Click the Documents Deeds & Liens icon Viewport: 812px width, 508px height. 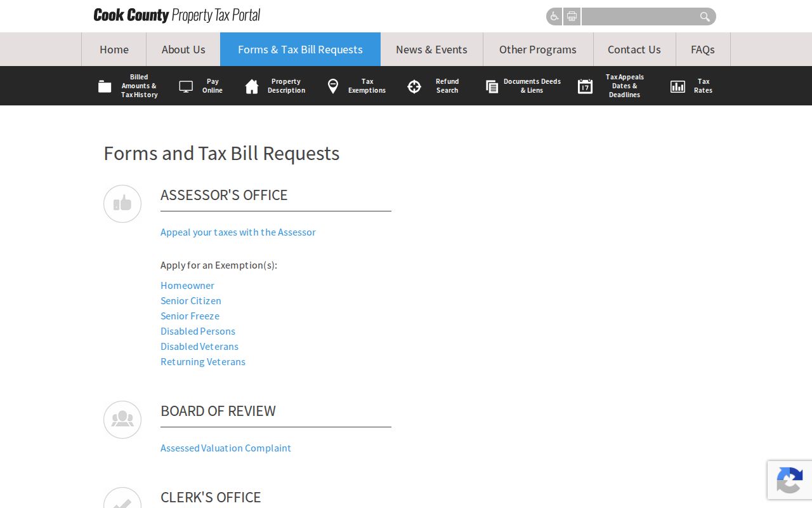[492, 86]
